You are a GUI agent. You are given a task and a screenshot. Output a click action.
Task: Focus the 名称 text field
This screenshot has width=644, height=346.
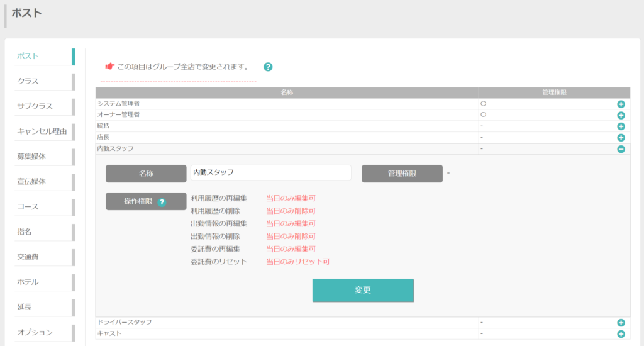270,172
